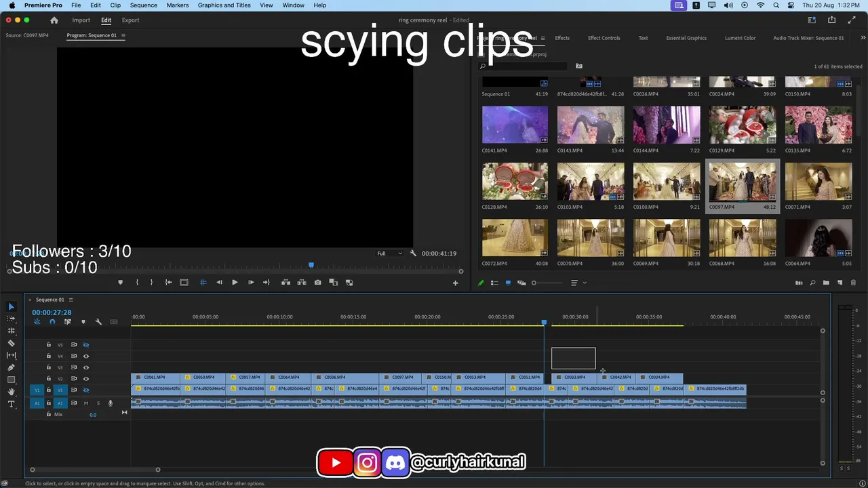Select the Pen tool

11,367
